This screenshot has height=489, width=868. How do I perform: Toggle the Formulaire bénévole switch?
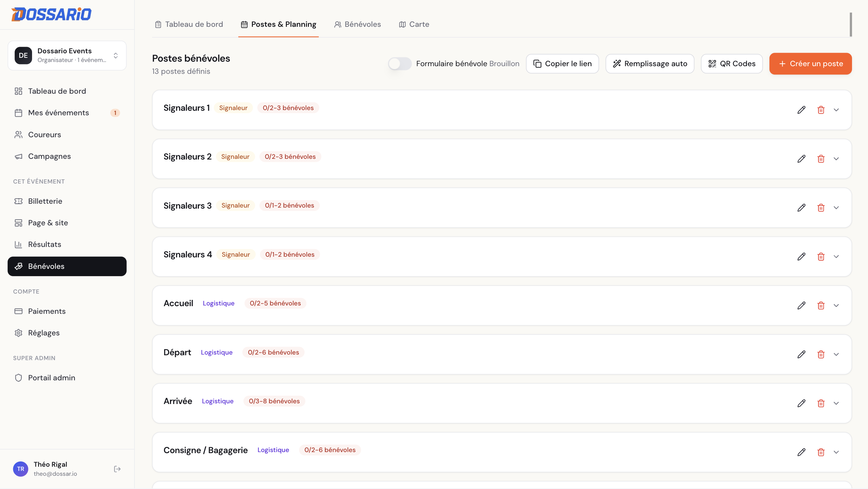coord(400,64)
